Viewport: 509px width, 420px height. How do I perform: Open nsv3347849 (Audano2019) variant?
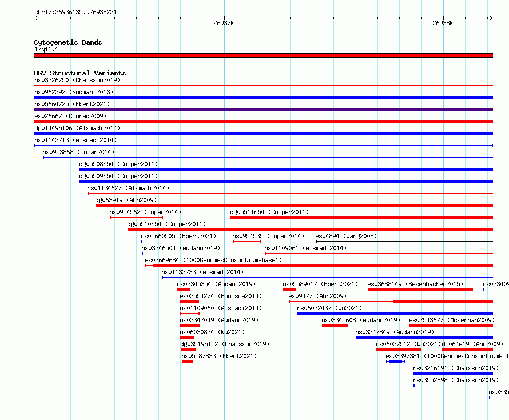click(x=395, y=332)
